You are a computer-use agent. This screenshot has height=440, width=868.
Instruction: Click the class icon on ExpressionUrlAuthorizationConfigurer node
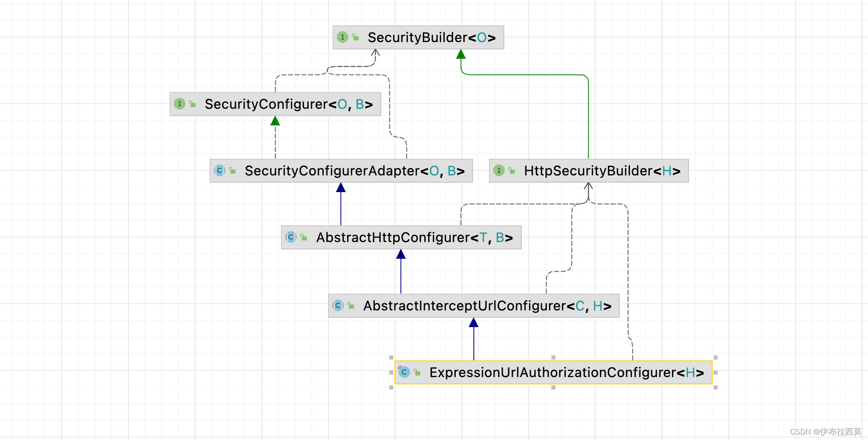point(404,372)
